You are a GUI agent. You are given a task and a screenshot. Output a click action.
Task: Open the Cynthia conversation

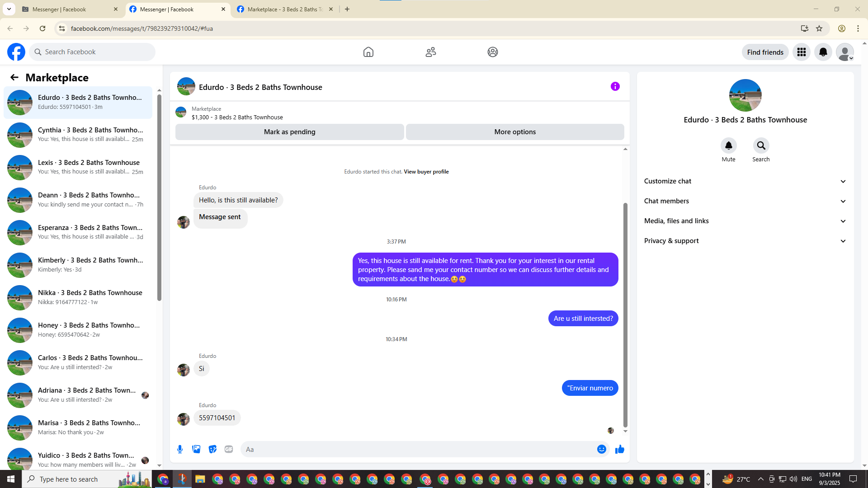click(78, 135)
